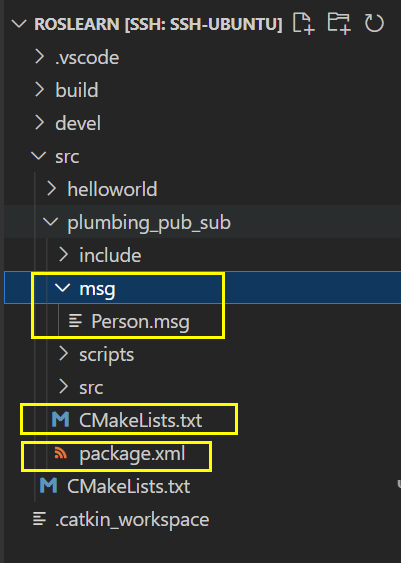401x563 pixels.
Task: Select the plumbing_pub_sub folder name
Action: click(149, 223)
